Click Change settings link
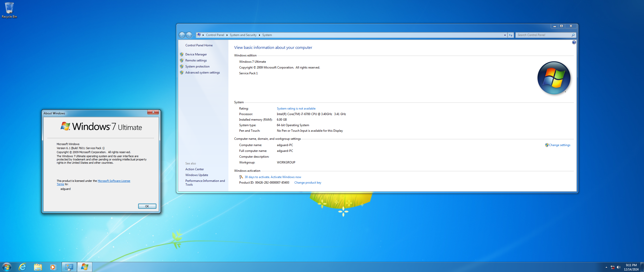This screenshot has height=272, width=644. tap(559, 145)
